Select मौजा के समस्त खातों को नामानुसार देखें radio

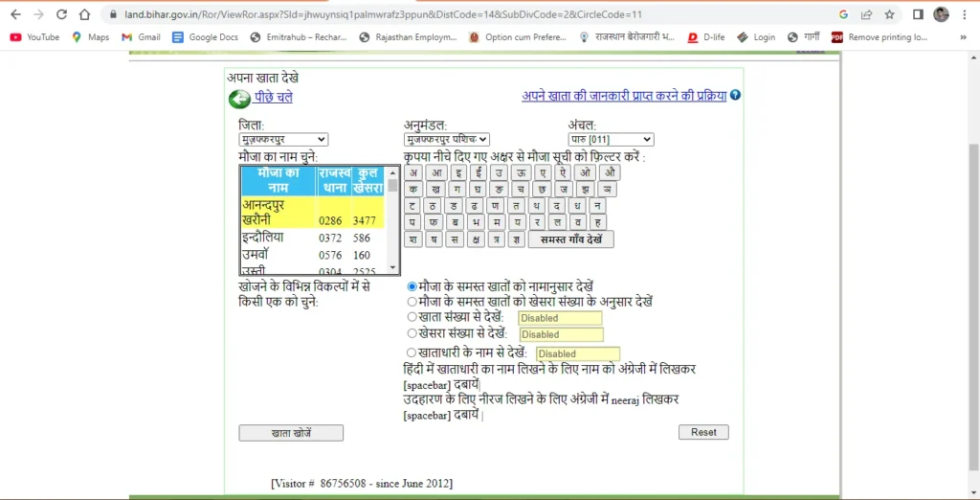tap(412, 286)
